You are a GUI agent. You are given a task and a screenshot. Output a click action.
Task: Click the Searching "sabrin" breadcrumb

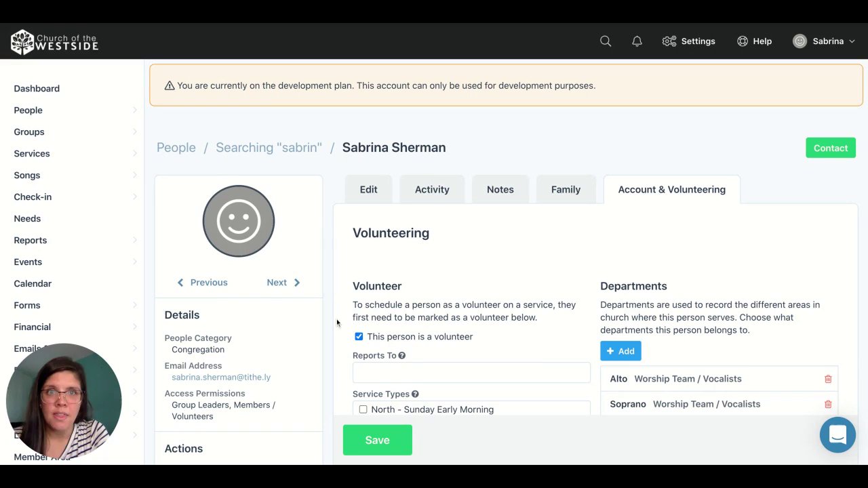click(269, 148)
